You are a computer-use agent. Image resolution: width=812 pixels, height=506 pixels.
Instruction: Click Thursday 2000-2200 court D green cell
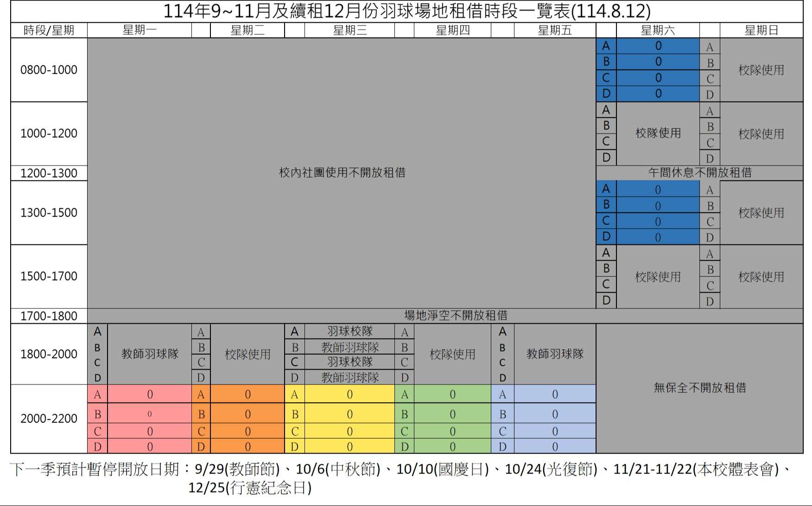coord(452,447)
